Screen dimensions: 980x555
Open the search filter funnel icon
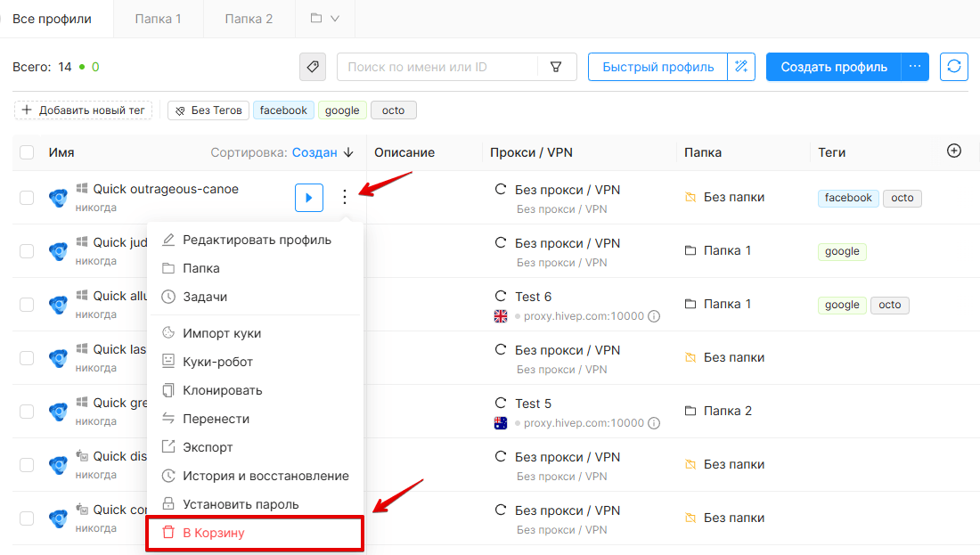click(556, 67)
